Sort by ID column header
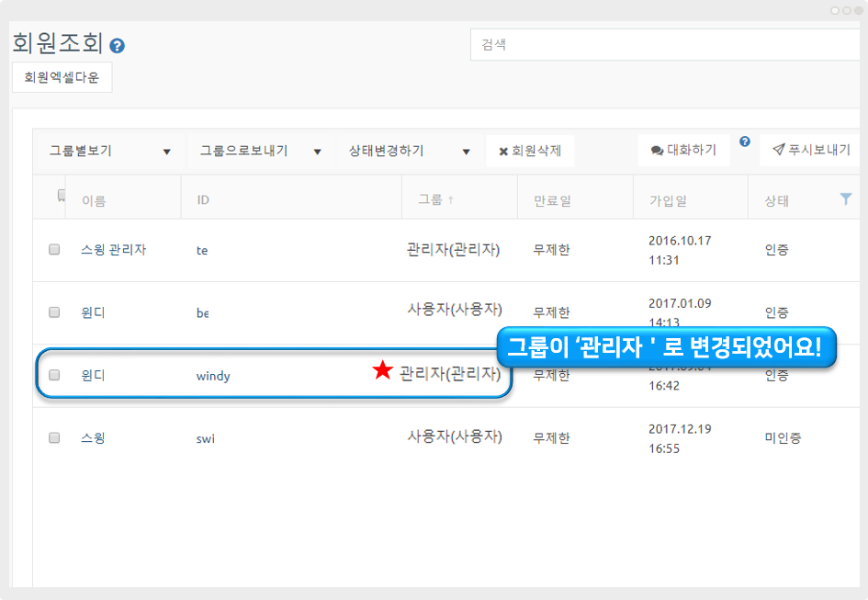This screenshot has height=600, width=868. click(203, 199)
